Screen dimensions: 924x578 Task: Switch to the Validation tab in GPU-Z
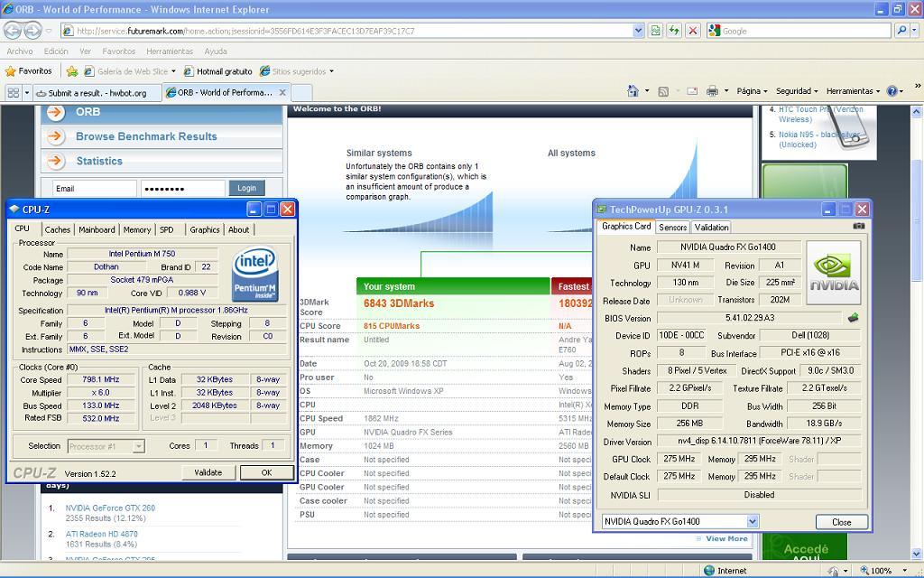tap(711, 227)
